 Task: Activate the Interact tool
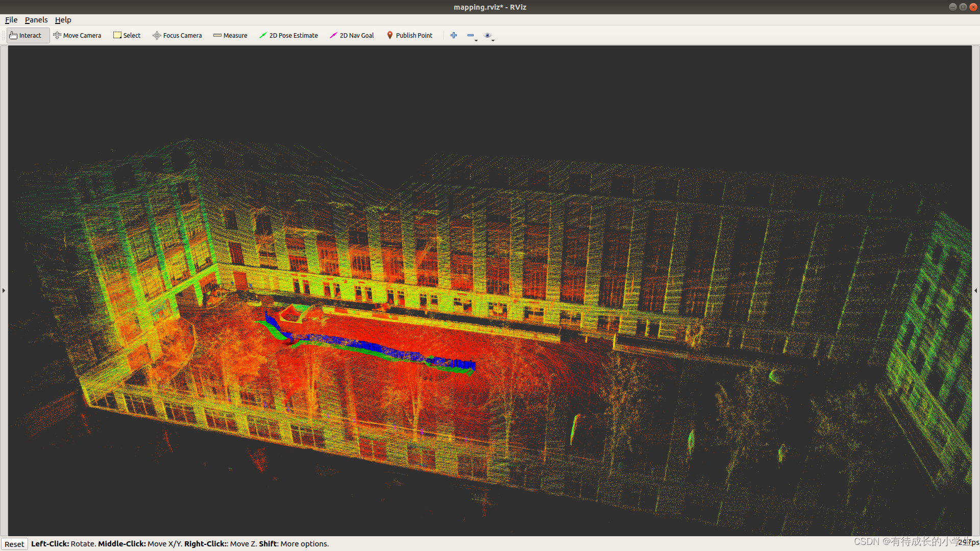[26, 35]
